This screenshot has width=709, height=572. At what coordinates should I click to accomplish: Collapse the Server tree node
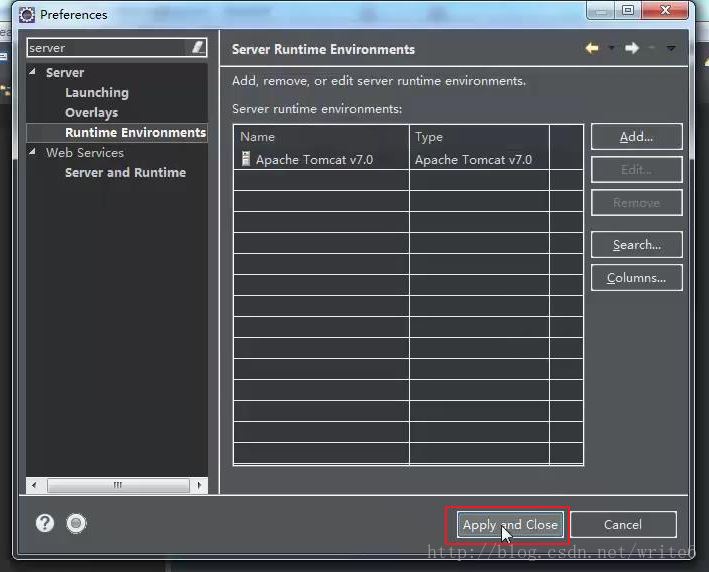pos(32,72)
